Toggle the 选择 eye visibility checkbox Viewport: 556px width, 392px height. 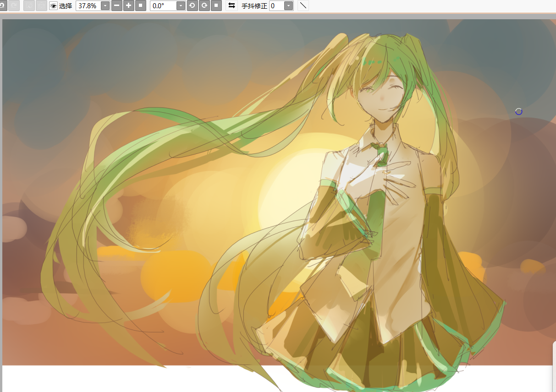(x=54, y=5)
